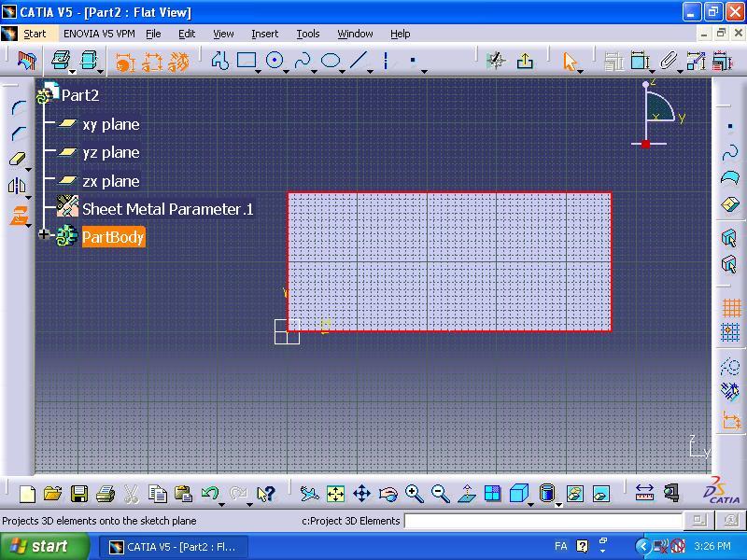Select the Rectangle sketch tool
Image resolution: width=747 pixels, height=560 pixels.
pos(247,59)
